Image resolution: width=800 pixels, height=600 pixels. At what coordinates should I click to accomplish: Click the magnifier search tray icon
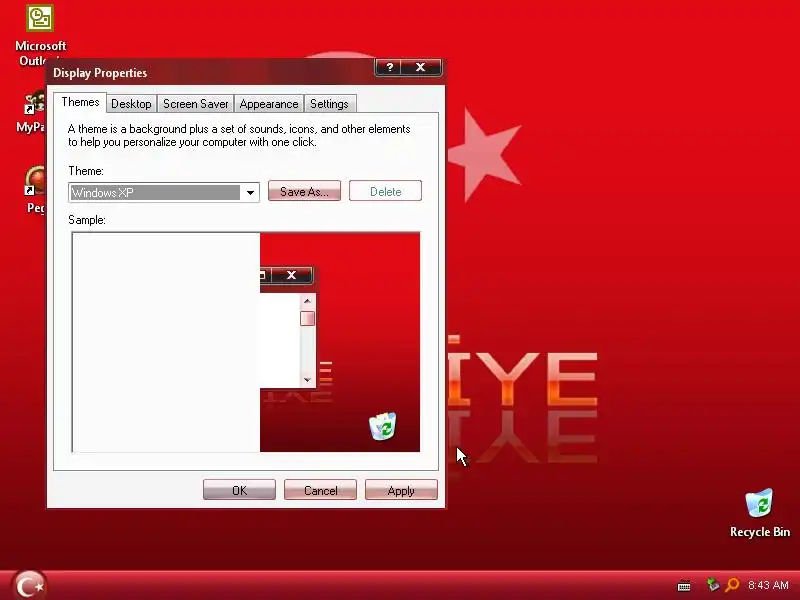(x=732, y=585)
